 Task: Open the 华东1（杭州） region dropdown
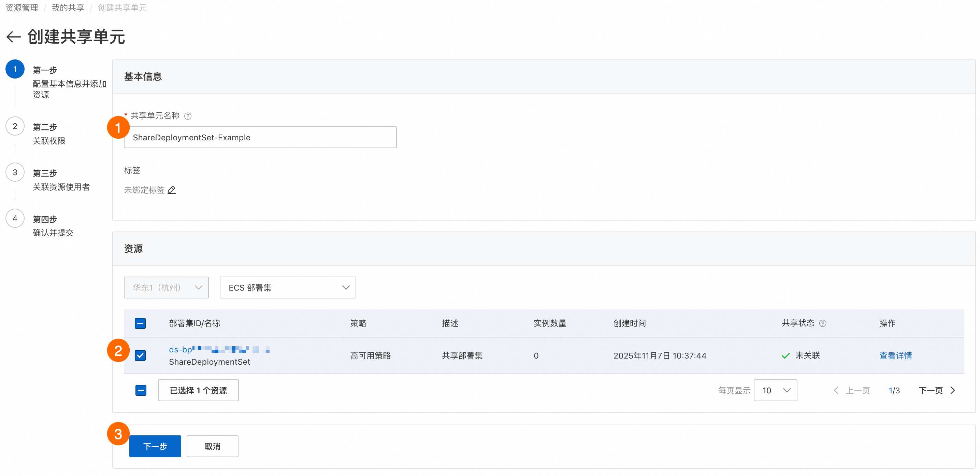pyautogui.click(x=166, y=288)
